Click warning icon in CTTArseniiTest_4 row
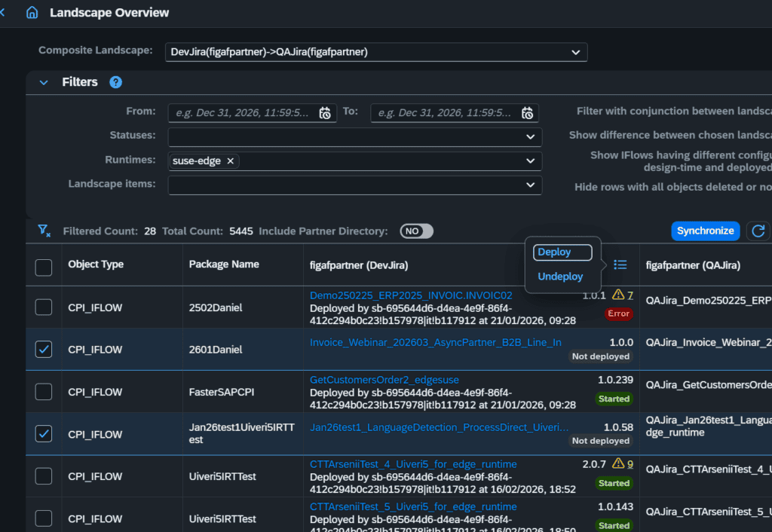 [x=618, y=463]
